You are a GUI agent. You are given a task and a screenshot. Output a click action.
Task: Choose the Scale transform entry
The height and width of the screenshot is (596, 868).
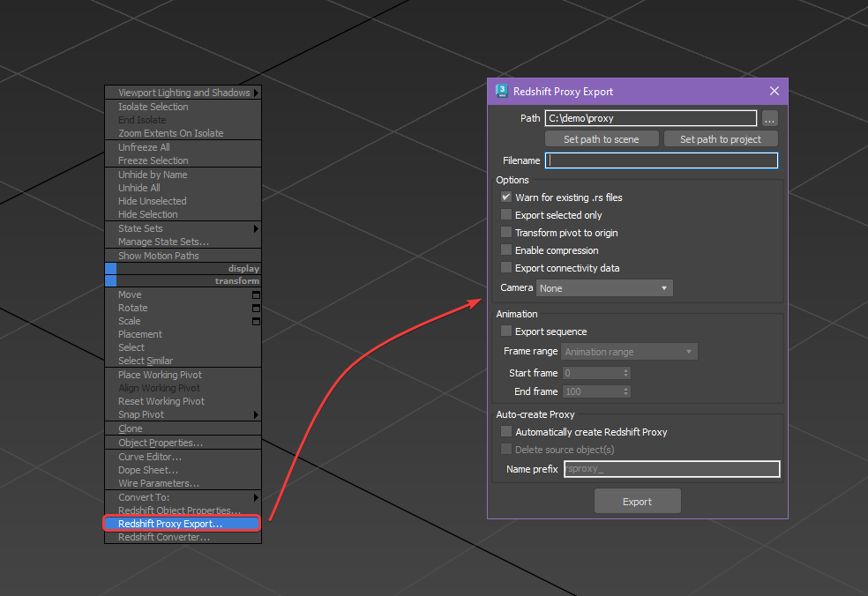[183, 322]
